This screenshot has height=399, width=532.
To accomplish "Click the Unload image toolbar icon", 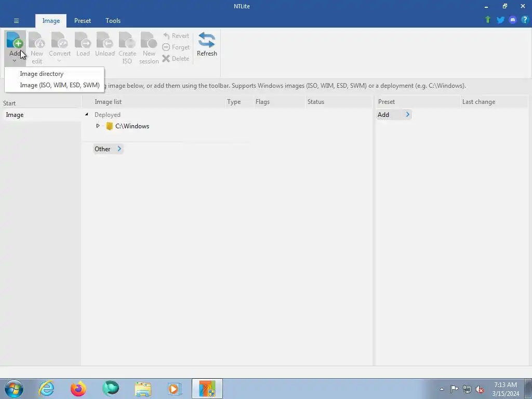I will coord(104,39).
